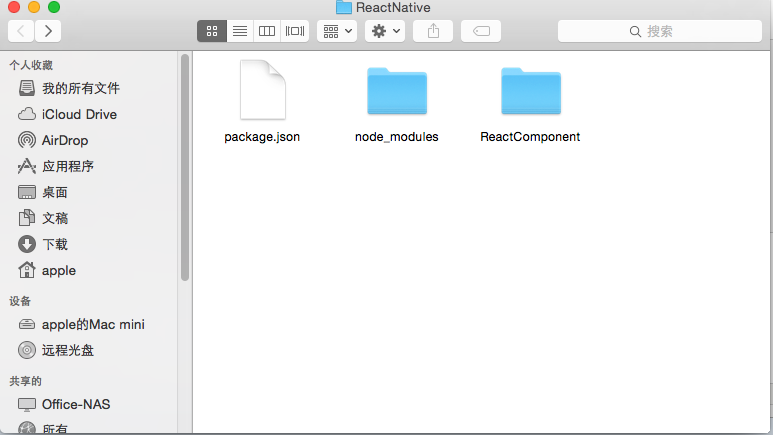Select the node_modules folder icon
Screen dimensions: 773x435
click(x=397, y=91)
